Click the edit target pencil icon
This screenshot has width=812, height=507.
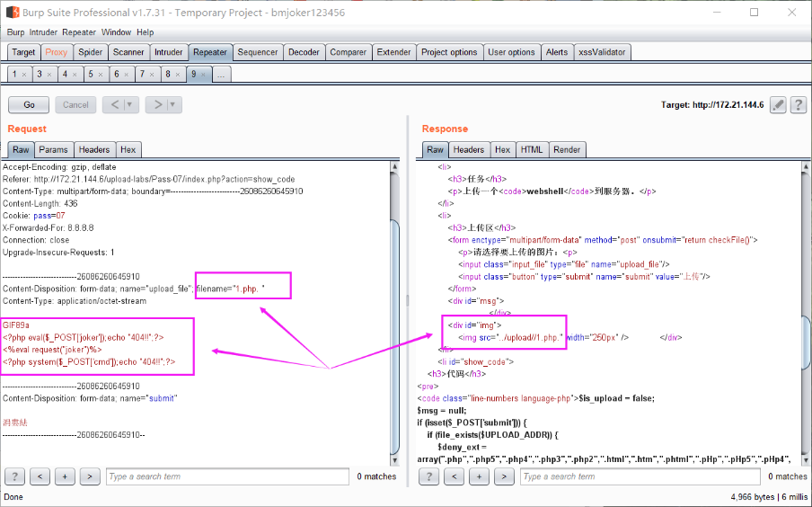click(778, 104)
